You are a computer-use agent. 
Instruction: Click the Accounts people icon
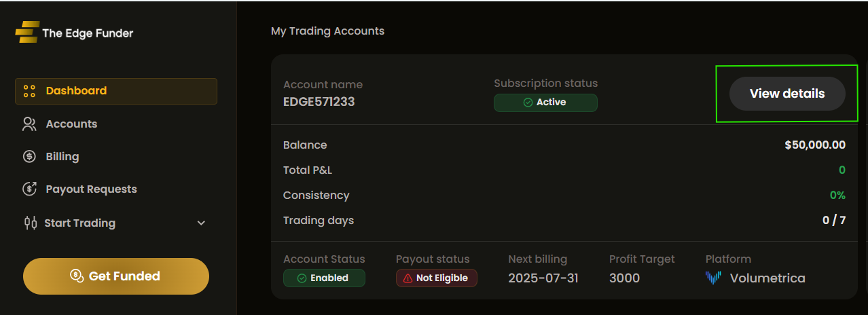pyautogui.click(x=29, y=124)
